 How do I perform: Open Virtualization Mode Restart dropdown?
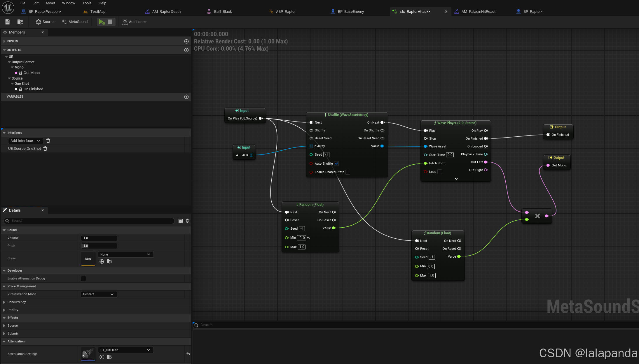(99, 294)
